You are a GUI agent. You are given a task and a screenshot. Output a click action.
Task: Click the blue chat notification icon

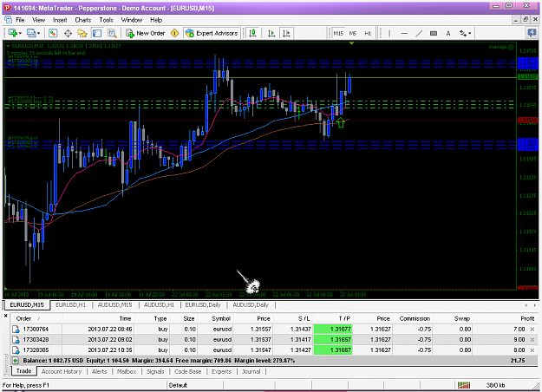pos(532,33)
